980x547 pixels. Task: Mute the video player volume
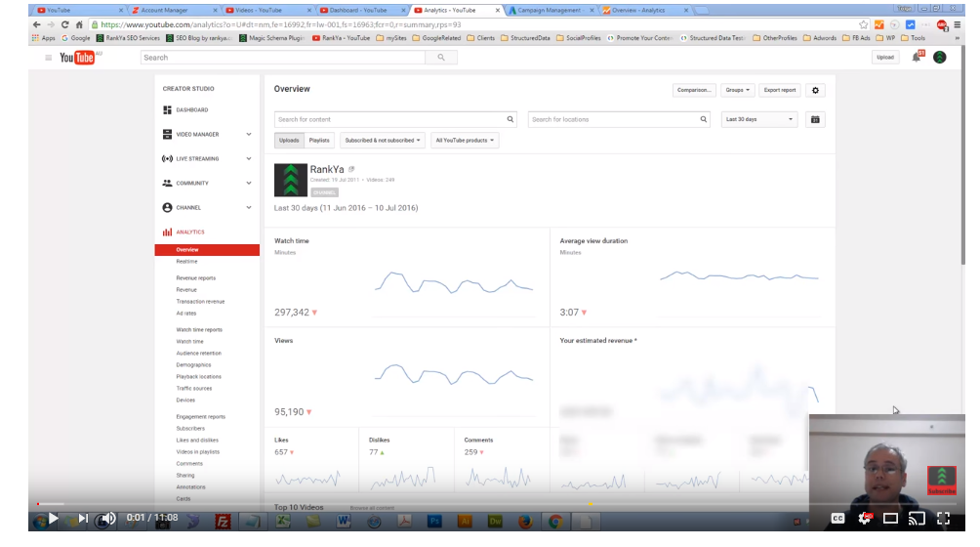(109, 519)
